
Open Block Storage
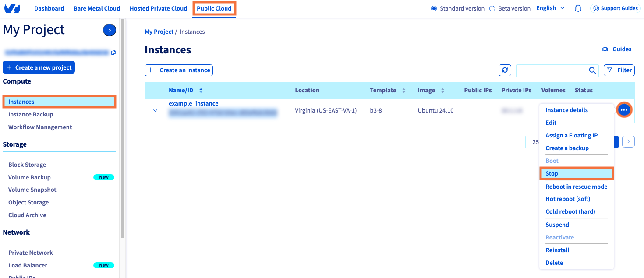pyautogui.click(x=27, y=165)
